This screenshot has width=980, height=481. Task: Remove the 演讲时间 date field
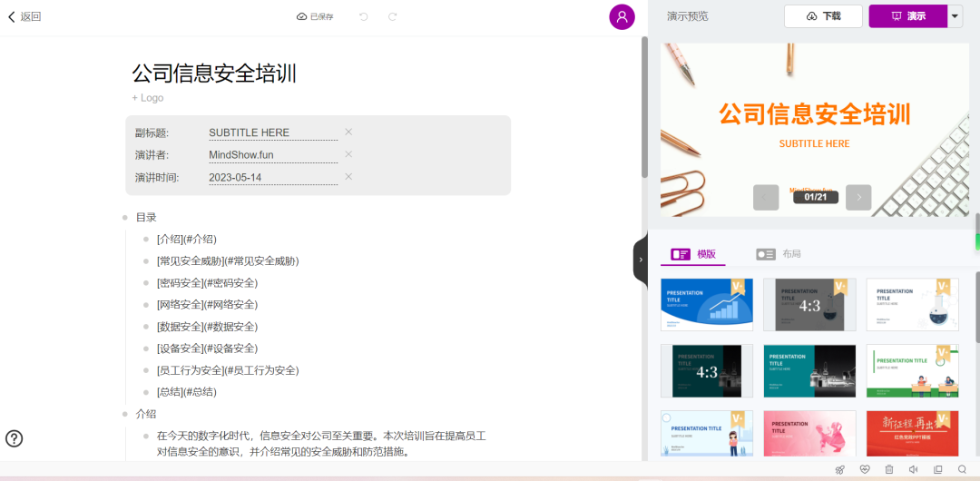(x=348, y=176)
